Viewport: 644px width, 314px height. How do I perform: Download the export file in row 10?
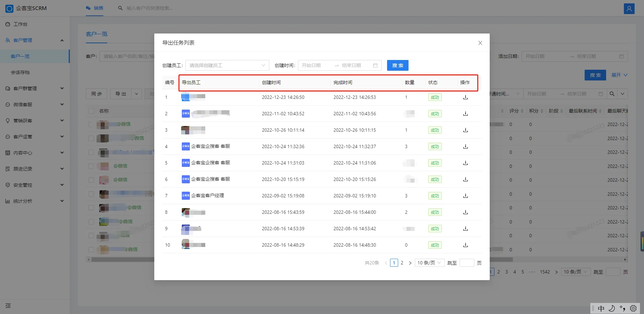465,245
